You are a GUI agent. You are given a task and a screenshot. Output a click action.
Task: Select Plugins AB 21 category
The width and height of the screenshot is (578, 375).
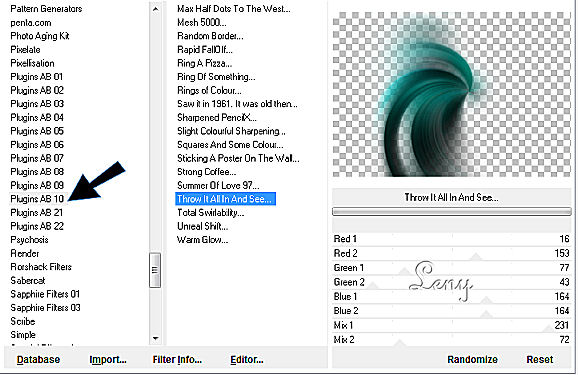(36, 212)
